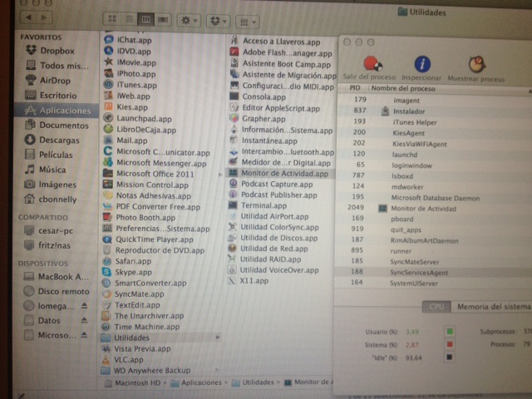Sort processes by PID column
Image resolution: width=532 pixels, height=399 pixels.
pyautogui.click(x=354, y=88)
